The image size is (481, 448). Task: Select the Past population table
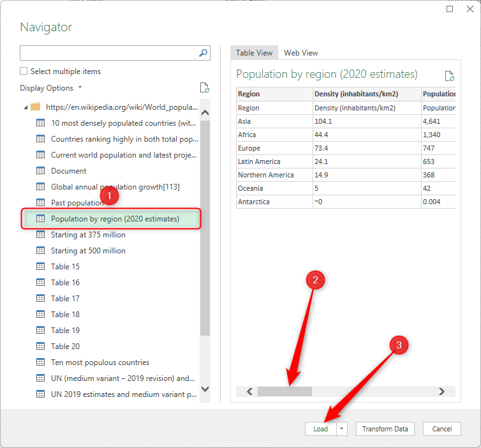pos(77,202)
